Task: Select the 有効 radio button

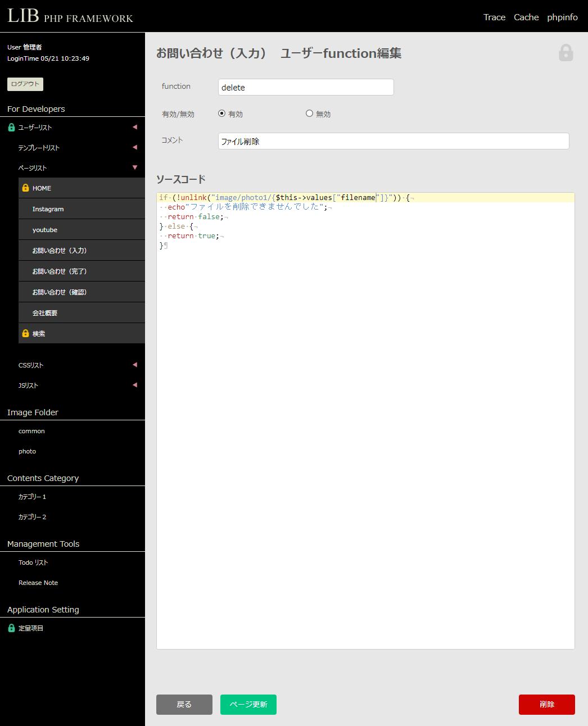Action: [221, 114]
